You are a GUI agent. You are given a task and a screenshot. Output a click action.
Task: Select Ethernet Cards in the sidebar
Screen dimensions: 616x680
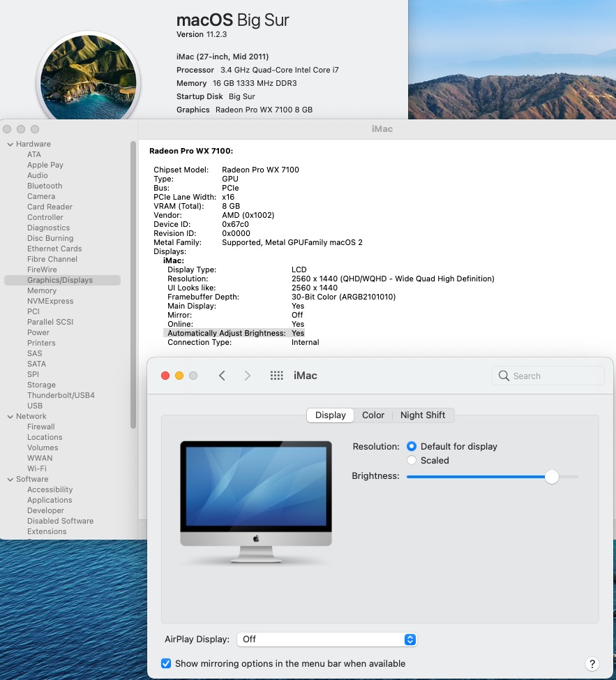[54, 249]
